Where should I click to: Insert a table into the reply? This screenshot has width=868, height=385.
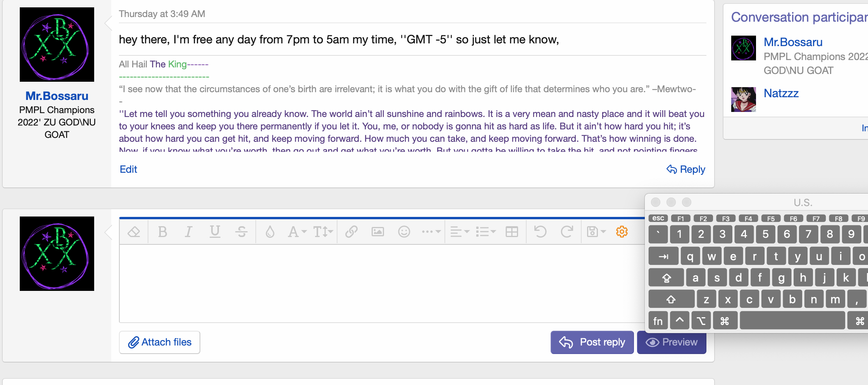512,232
